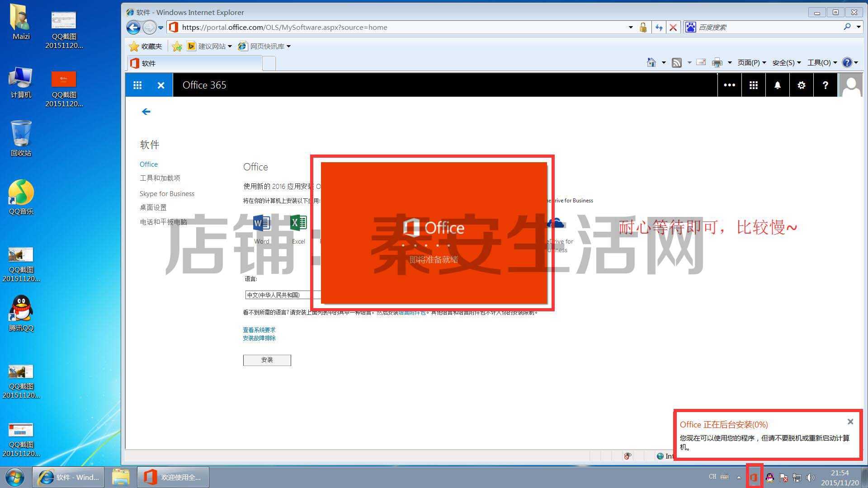
Task: Click the security lock icon in address bar
Action: pos(643,28)
